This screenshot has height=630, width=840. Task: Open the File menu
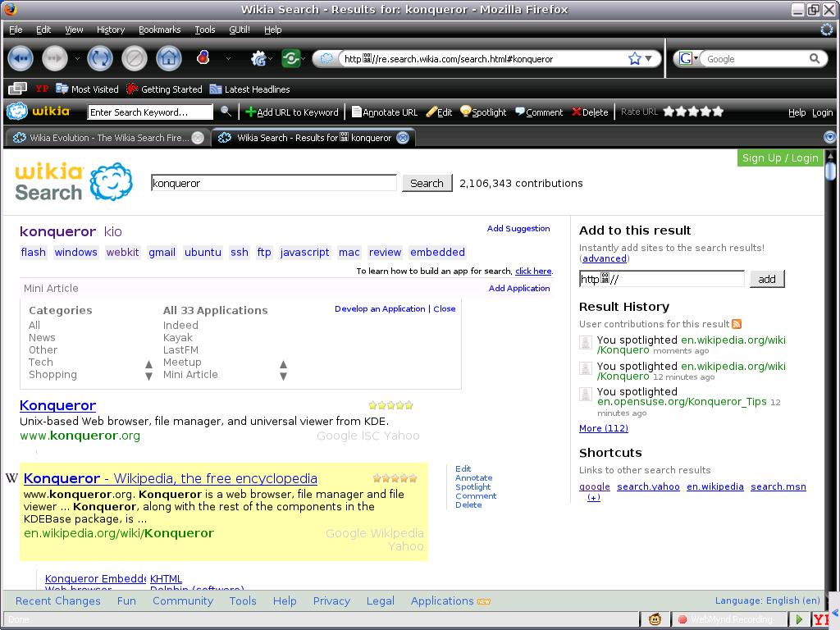(x=16, y=30)
